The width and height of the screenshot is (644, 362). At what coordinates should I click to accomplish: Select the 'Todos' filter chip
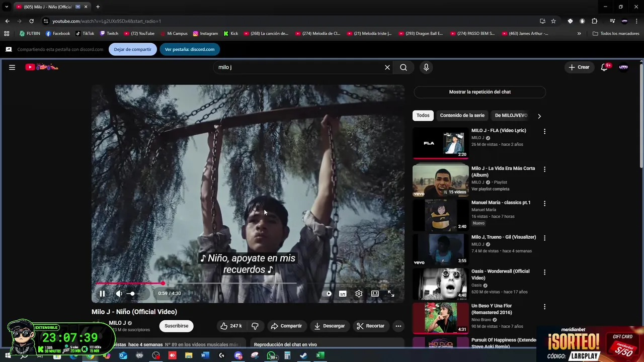(x=423, y=116)
